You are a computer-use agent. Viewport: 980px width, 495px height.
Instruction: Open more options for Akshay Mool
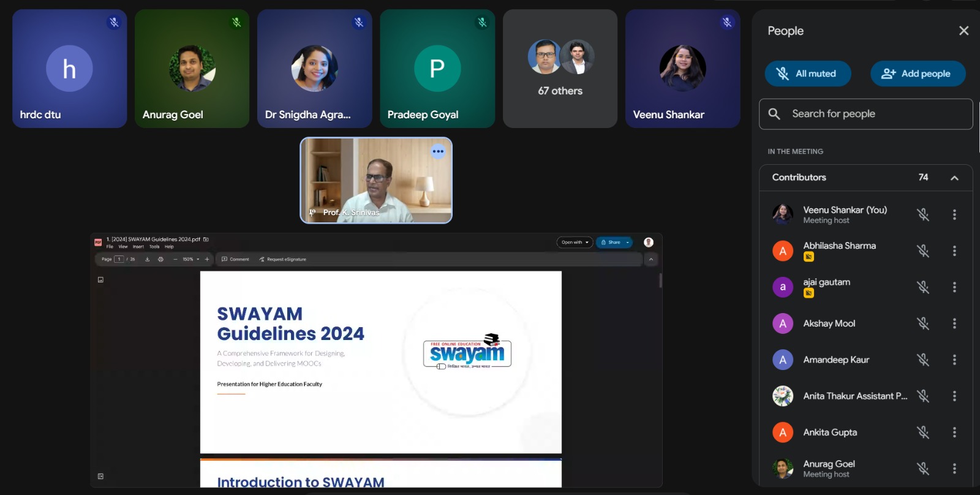[954, 323]
